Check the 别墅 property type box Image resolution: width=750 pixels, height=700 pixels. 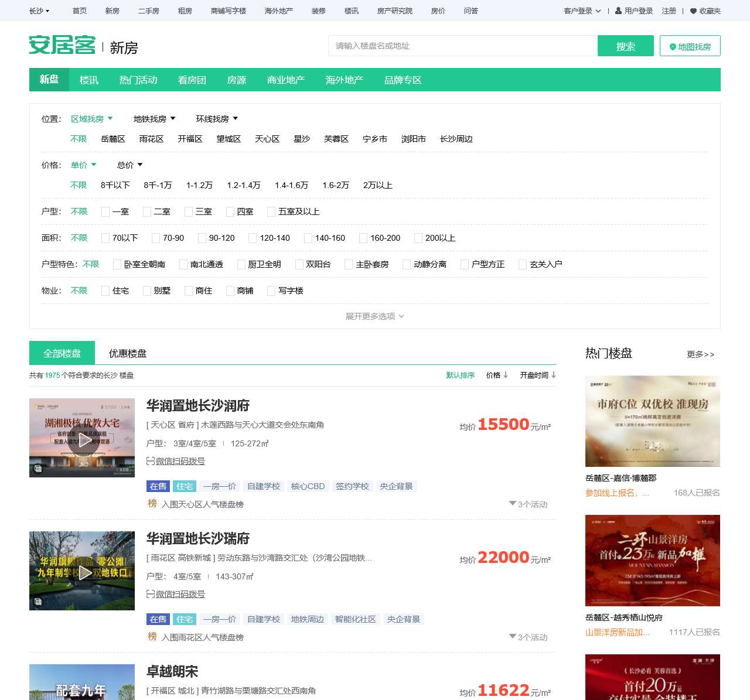click(147, 291)
